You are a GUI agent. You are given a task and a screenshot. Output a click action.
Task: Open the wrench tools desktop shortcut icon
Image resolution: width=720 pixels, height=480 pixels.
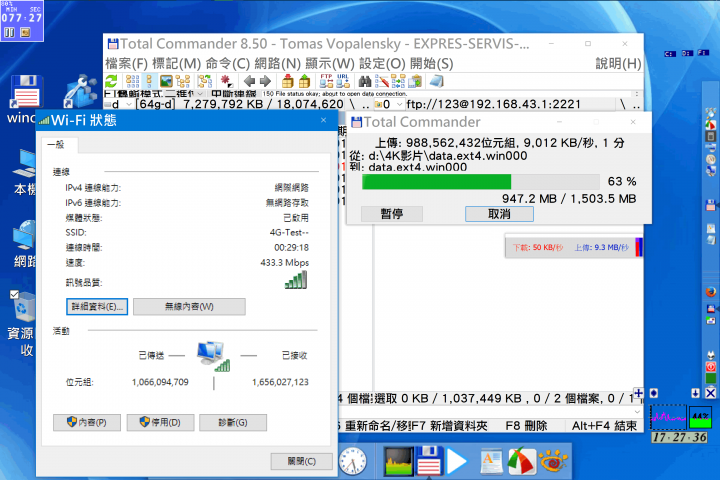point(80,90)
